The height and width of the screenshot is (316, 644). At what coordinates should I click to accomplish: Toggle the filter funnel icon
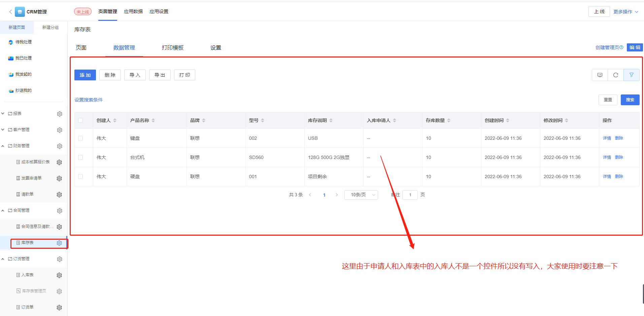pyautogui.click(x=632, y=75)
